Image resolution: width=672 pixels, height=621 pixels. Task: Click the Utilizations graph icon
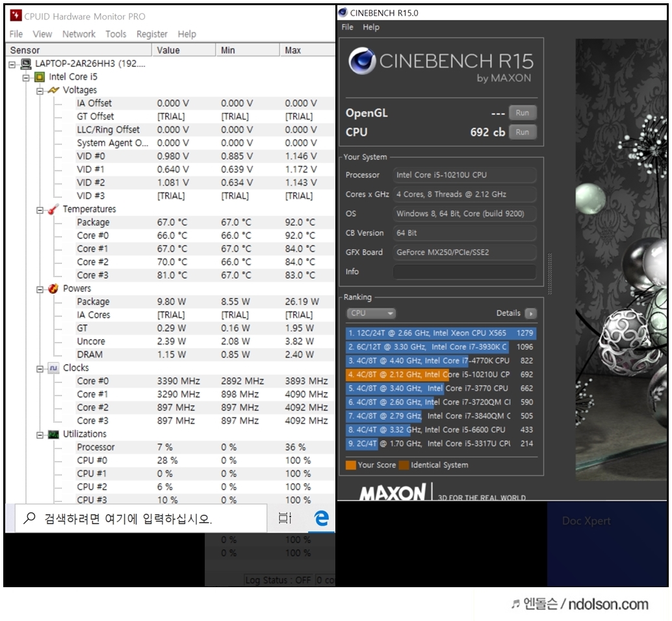[x=53, y=434]
